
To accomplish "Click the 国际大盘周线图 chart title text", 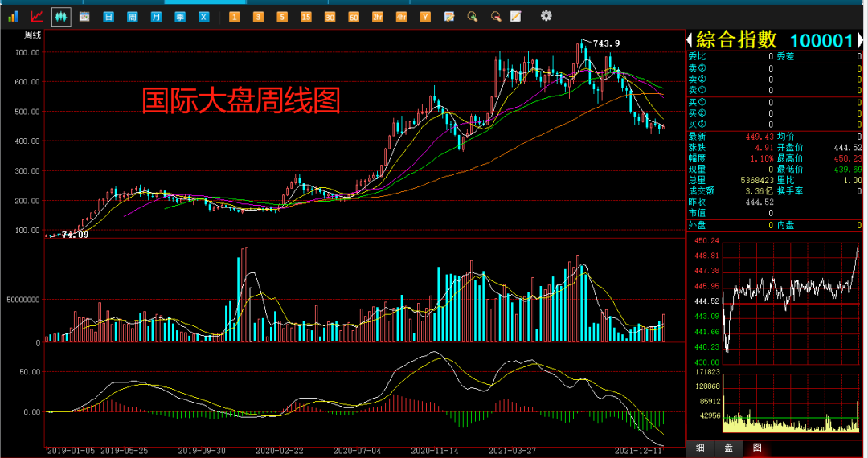I will (x=241, y=100).
